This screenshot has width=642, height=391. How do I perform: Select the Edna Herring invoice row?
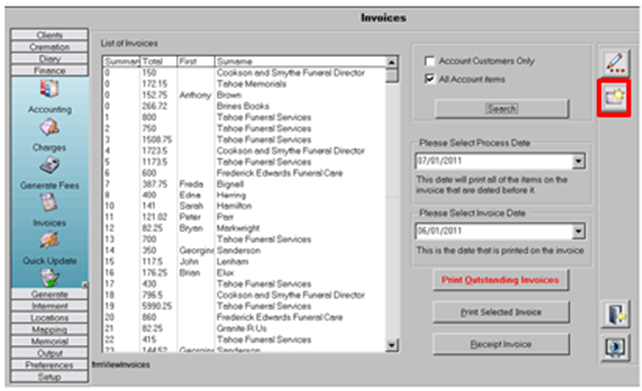tap(244, 195)
